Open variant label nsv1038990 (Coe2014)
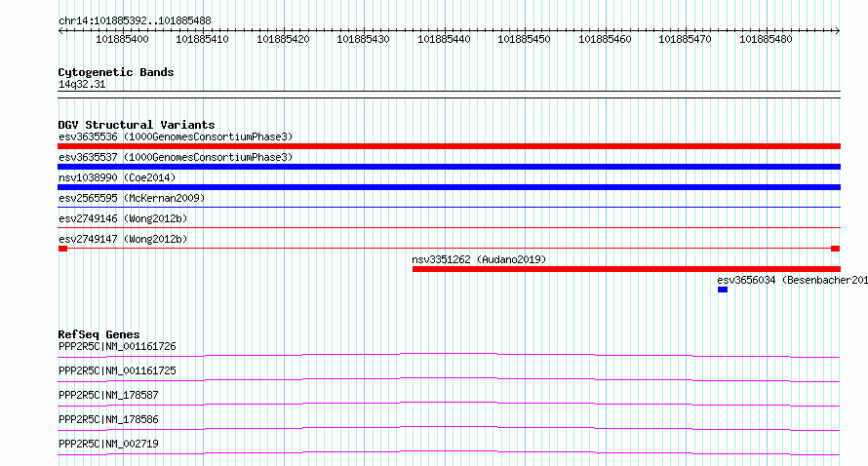This screenshot has height=466, width=868. [x=117, y=177]
